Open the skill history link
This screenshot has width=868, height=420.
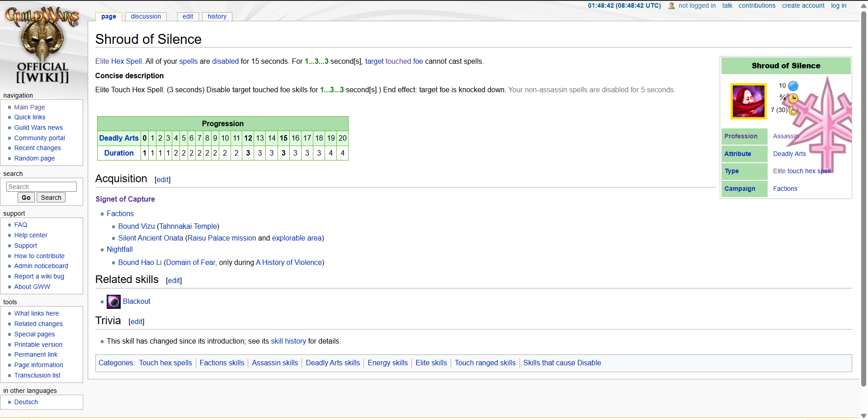pyautogui.click(x=288, y=341)
